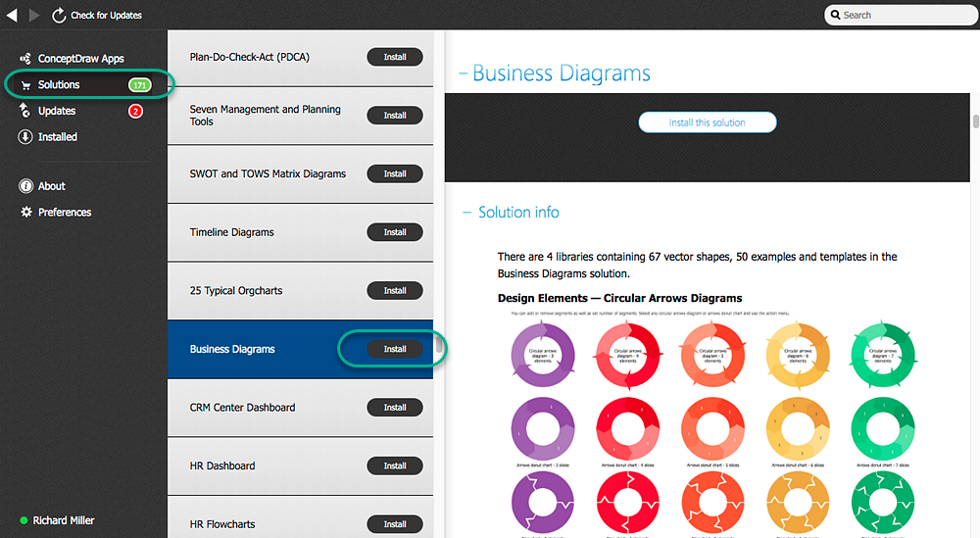
Task: Collapse the Solution info section
Action: tap(466, 213)
